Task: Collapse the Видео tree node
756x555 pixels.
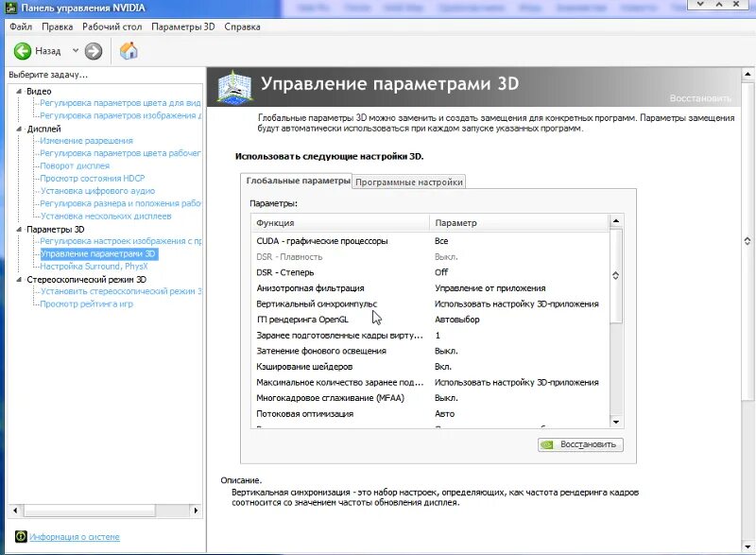Action: click(19, 91)
